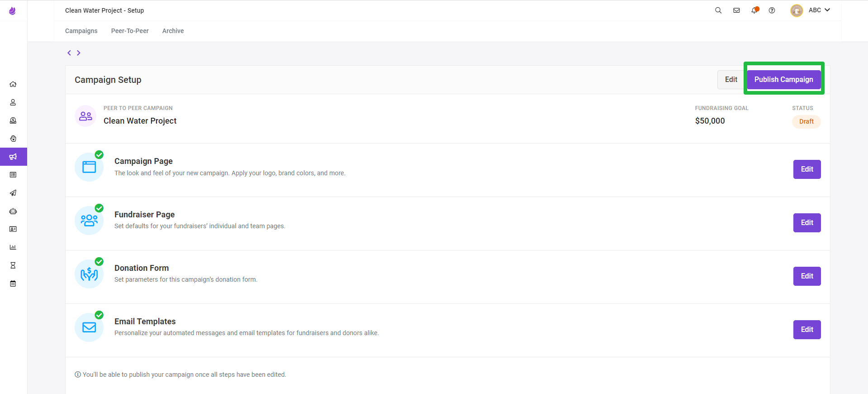This screenshot has width=868, height=394.
Task: Open the help question mark icon
Action: (772, 10)
